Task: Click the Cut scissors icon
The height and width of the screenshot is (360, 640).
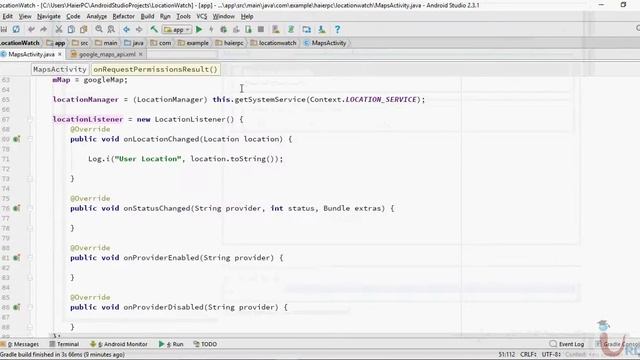Action: (59, 29)
